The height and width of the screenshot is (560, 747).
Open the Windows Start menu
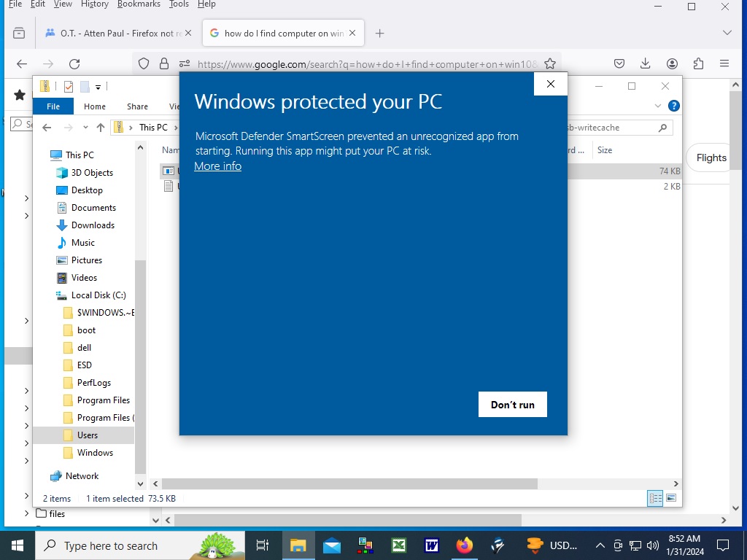18,545
